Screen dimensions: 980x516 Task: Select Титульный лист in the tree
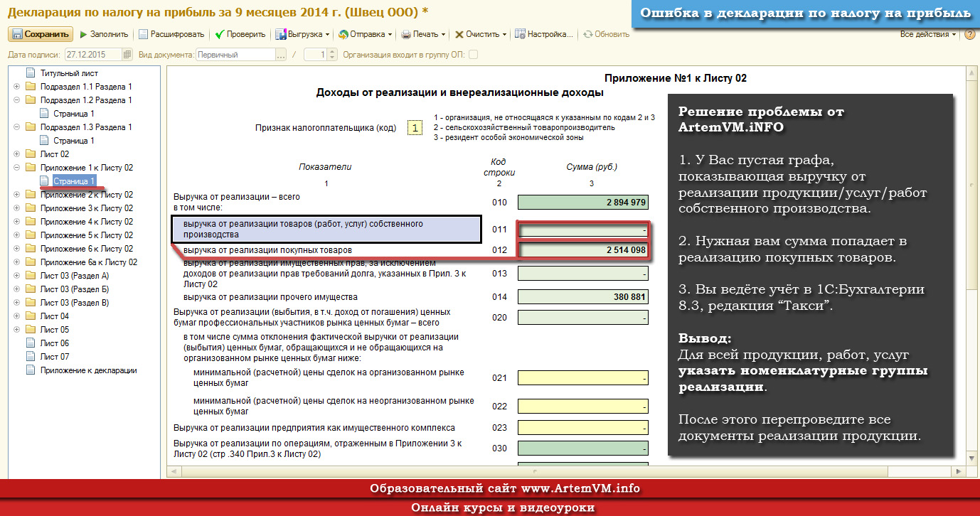click(69, 73)
